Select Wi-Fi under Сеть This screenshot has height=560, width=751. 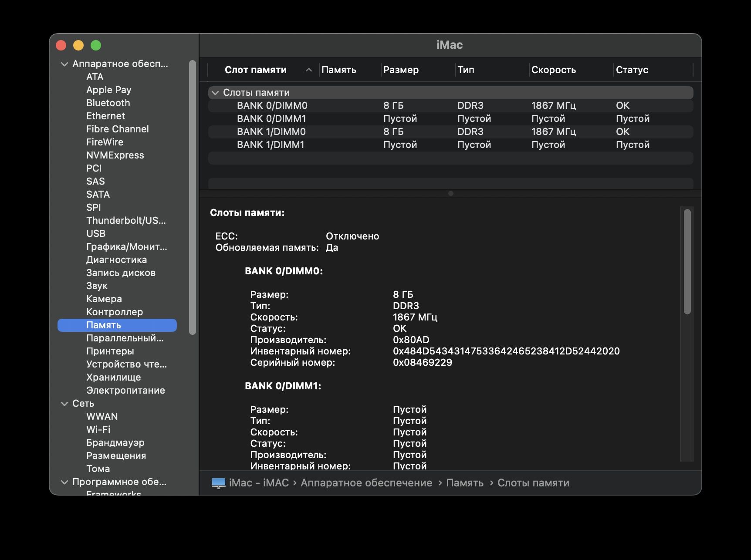(98, 430)
